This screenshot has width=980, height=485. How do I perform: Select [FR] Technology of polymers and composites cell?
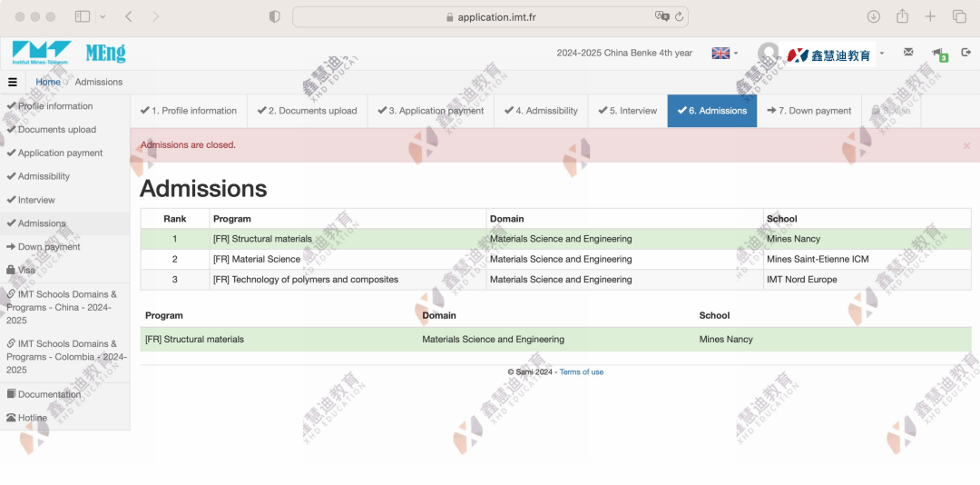point(348,280)
